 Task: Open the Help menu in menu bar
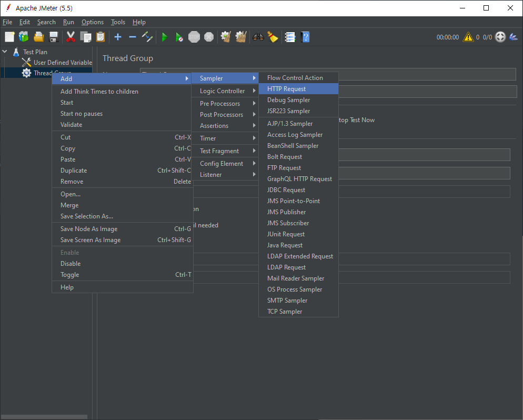click(x=139, y=22)
